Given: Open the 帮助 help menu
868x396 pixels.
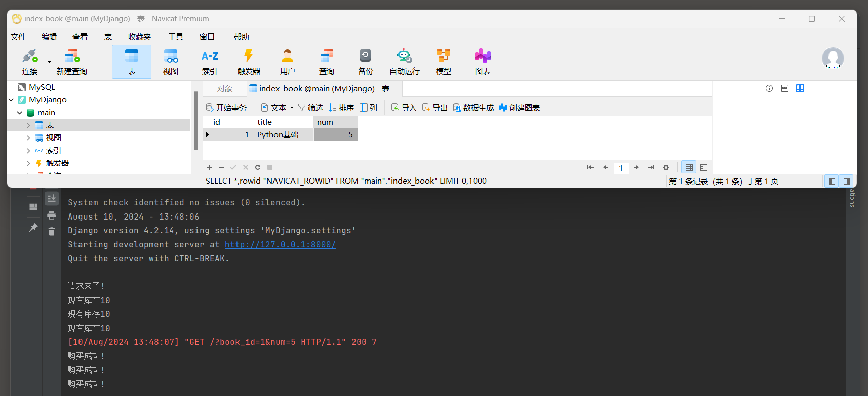Looking at the screenshot, I should coord(242,37).
